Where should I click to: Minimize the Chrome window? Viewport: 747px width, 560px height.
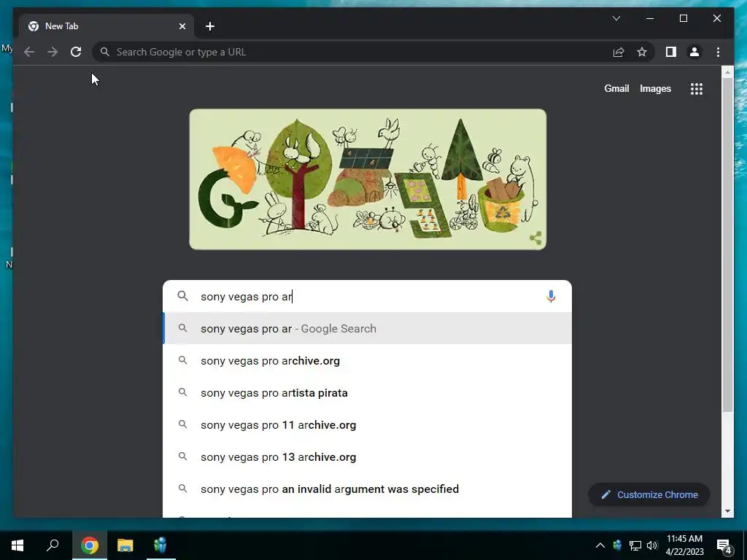650,18
